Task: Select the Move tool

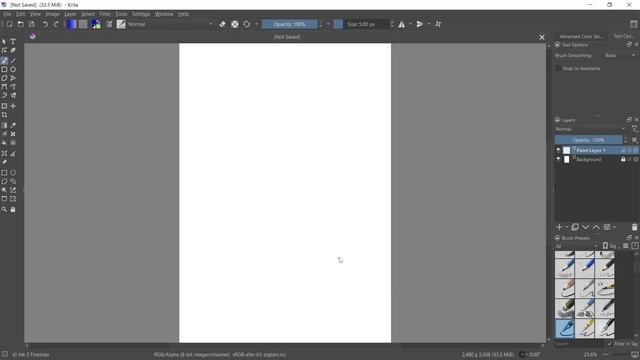Action: point(13,106)
